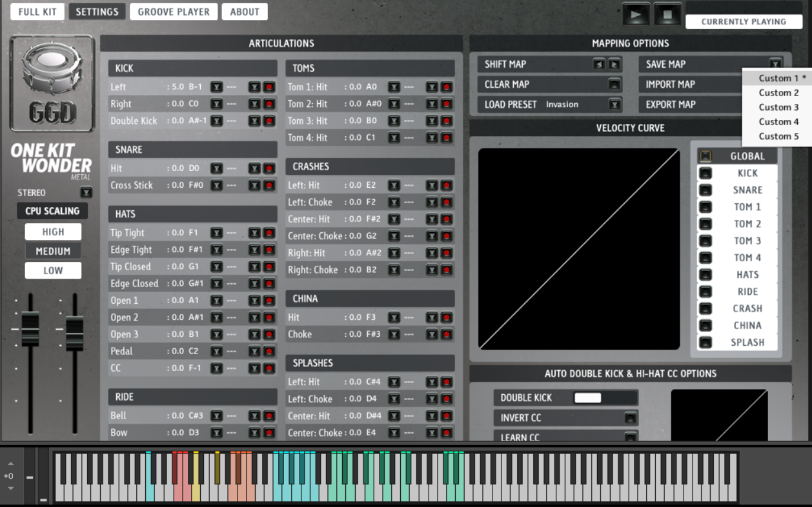
Task: Shift the map up with the right arrow
Action: click(x=614, y=64)
